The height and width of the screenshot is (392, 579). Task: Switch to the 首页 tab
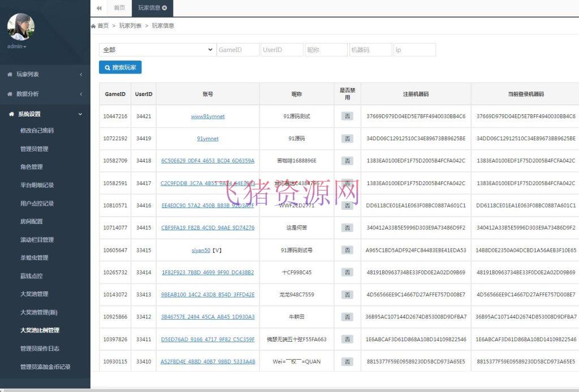point(119,8)
